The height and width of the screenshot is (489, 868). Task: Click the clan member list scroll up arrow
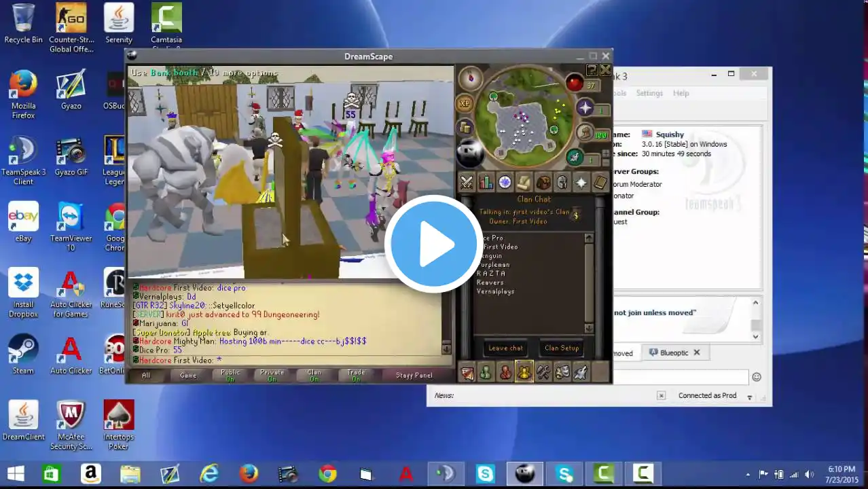coord(589,238)
